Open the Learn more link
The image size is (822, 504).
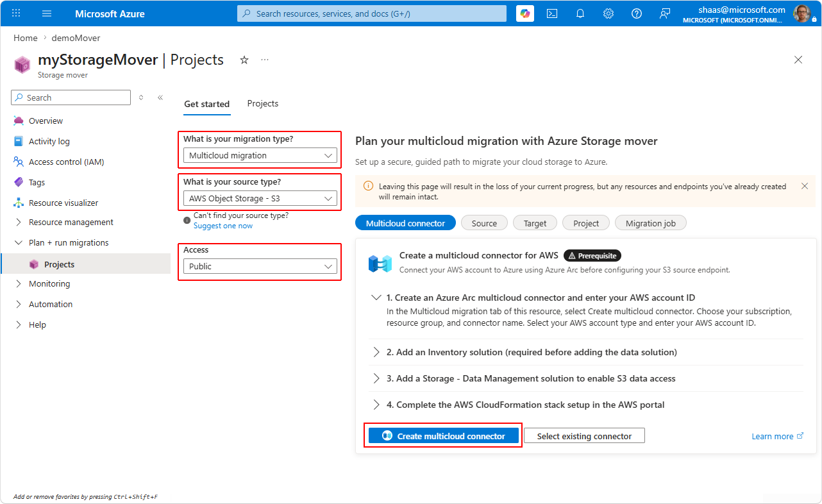(x=777, y=436)
